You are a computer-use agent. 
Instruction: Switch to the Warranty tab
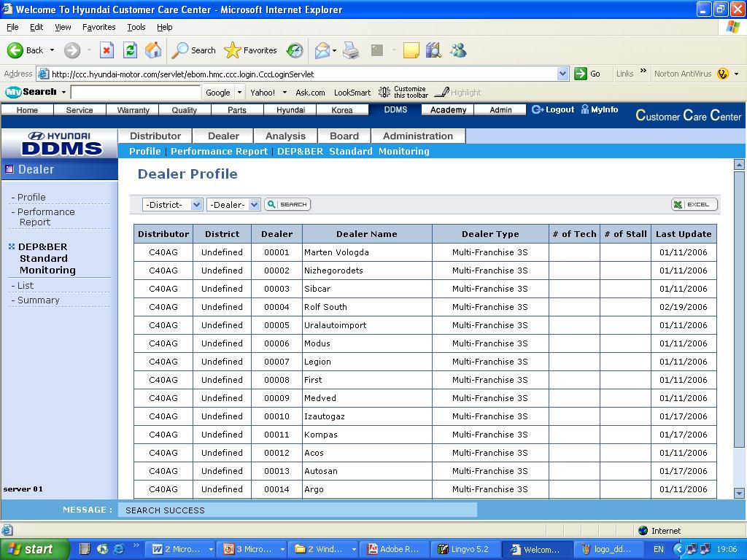coord(133,110)
